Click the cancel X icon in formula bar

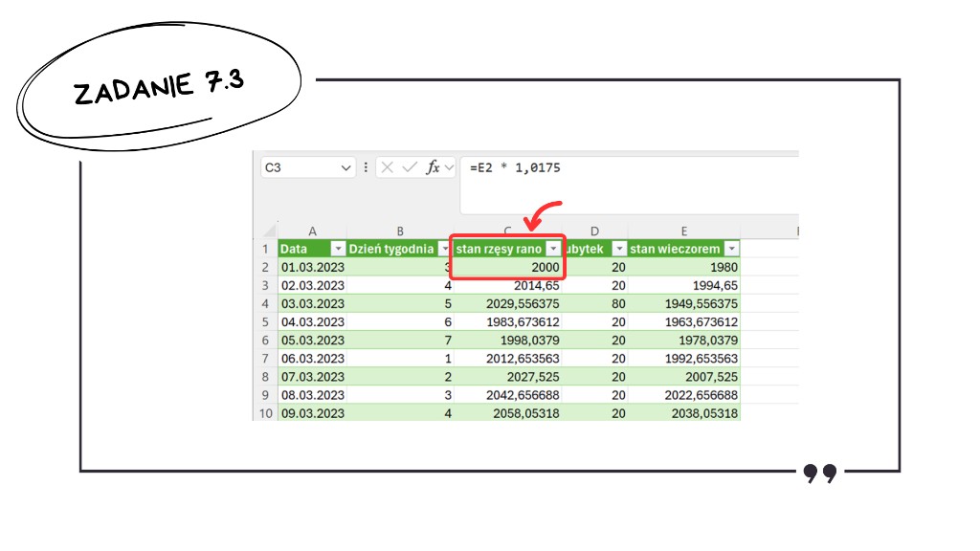[x=387, y=167]
